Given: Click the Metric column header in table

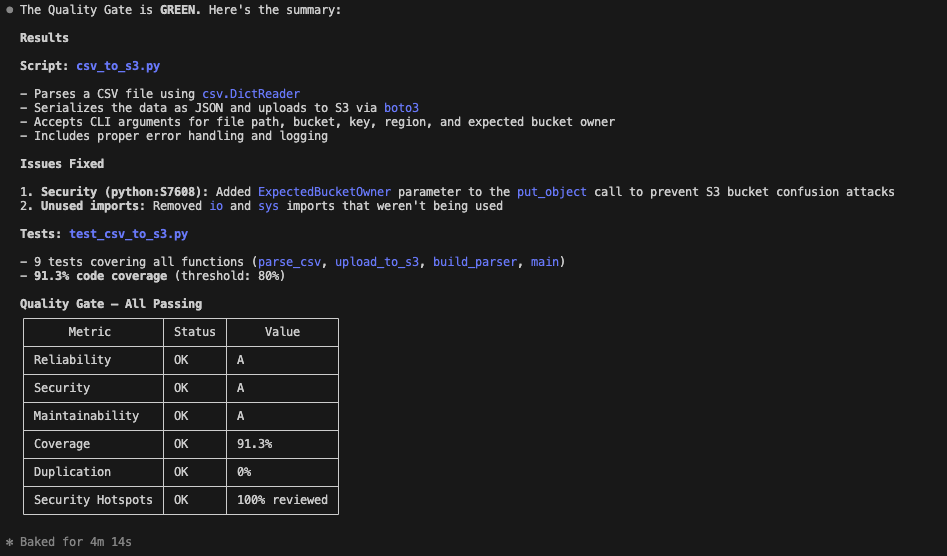Looking at the screenshot, I should (90, 332).
